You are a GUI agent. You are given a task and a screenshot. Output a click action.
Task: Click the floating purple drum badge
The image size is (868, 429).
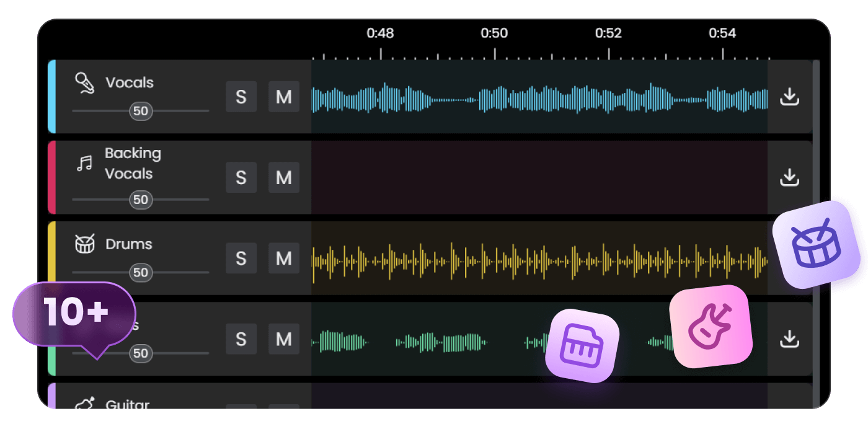tap(817, 244)
